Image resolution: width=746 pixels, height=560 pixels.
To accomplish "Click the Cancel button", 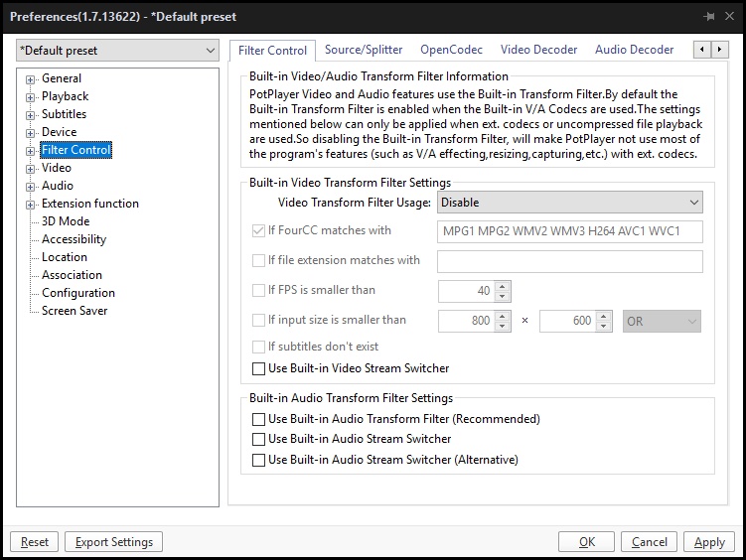I will 649,542.
